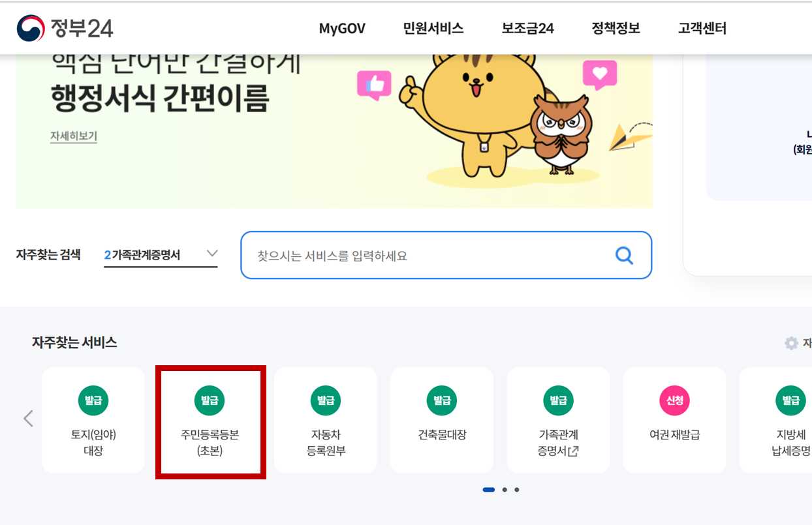812x525 pixels.
Task: Open the 민원서비스 menu
Action: click(x=433, y=28)
